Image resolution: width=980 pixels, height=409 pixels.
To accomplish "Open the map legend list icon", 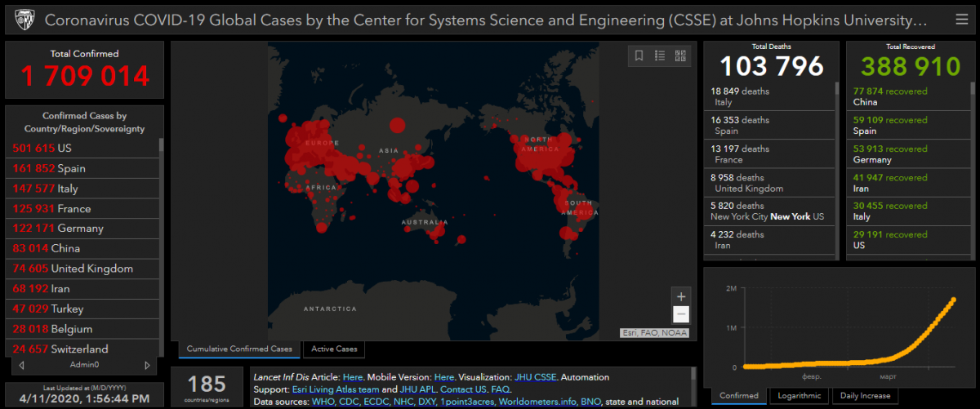I will point(660,56).
